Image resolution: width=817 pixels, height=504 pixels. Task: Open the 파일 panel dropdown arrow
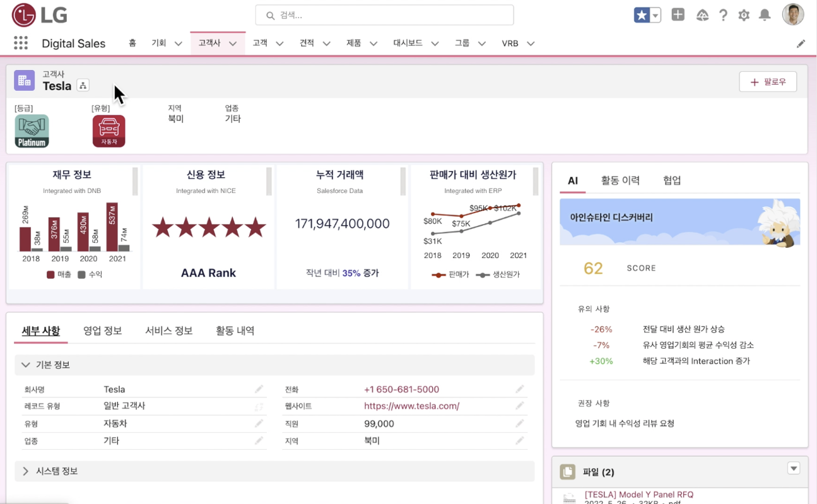click(x=794, y=469)
